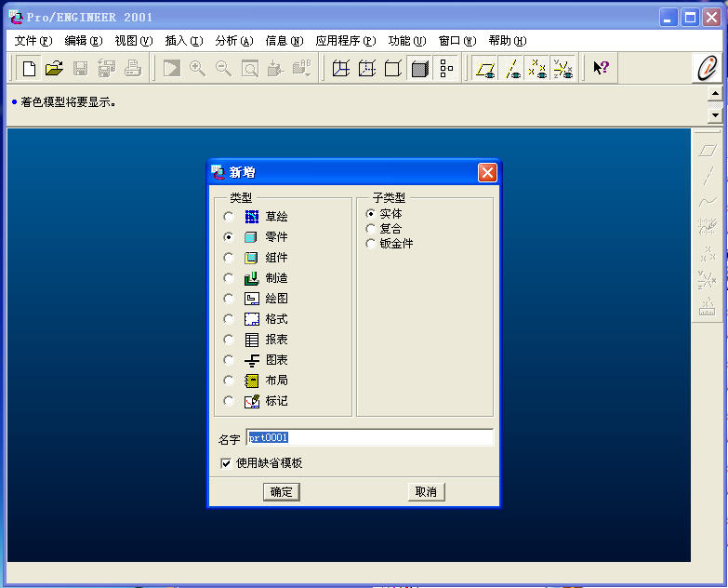Open the 编辑(E) menu
The image size is (728, 588).
[83, 41]
